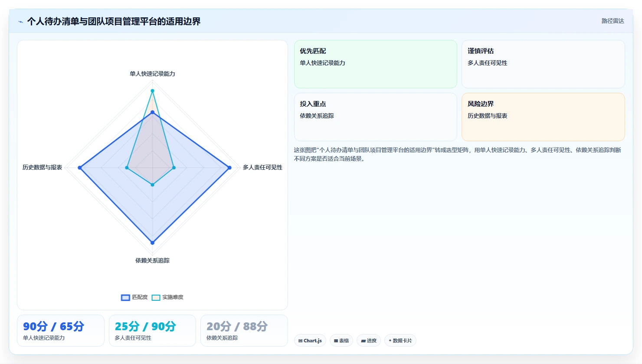Click the 单人快速记录能力 caption under 90分 / 65分
This screenshot has height=364, width=642.
pyautogui.click(x=44, y=338)
